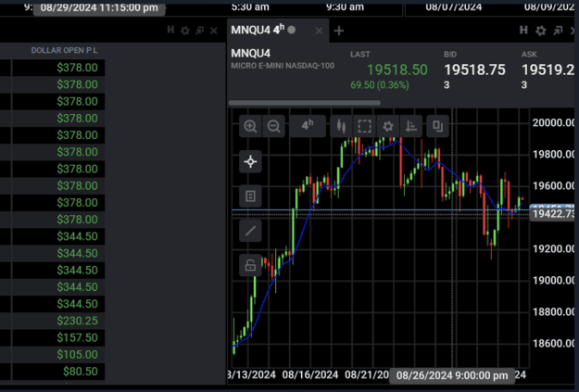Click the 19422.73 price marker on axis
Image resolution: width=579 pixels, height=392 pixels.
(553, 214)
